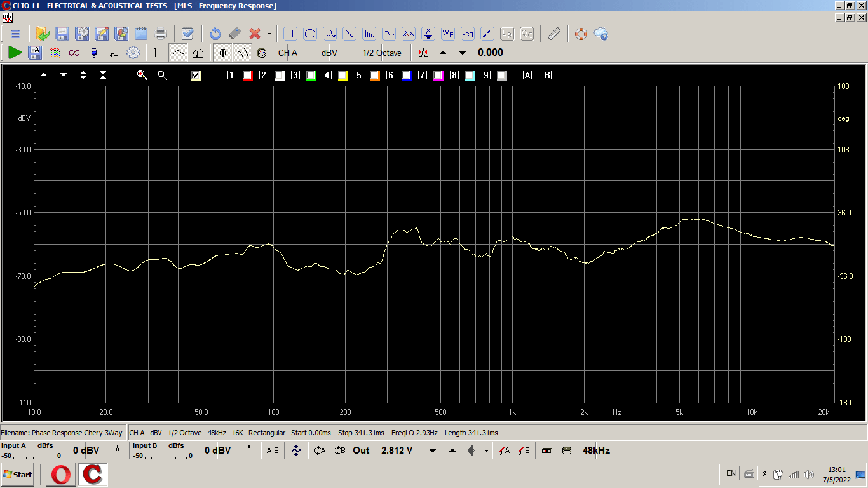868x488 pixels.
Task: Select the frequency response curve view
Action: 178,53
